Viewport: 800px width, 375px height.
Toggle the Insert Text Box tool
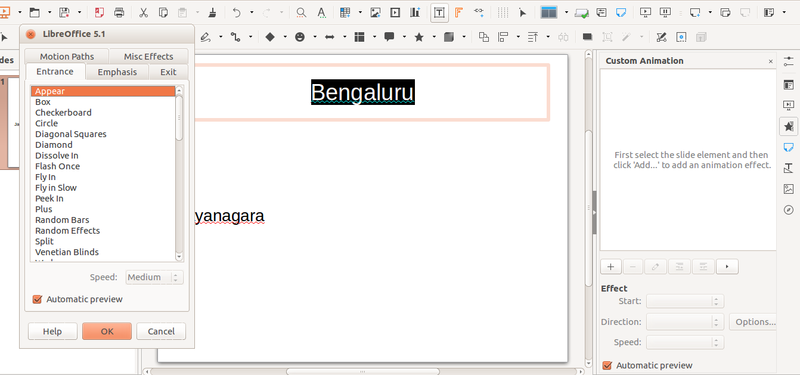439,13
